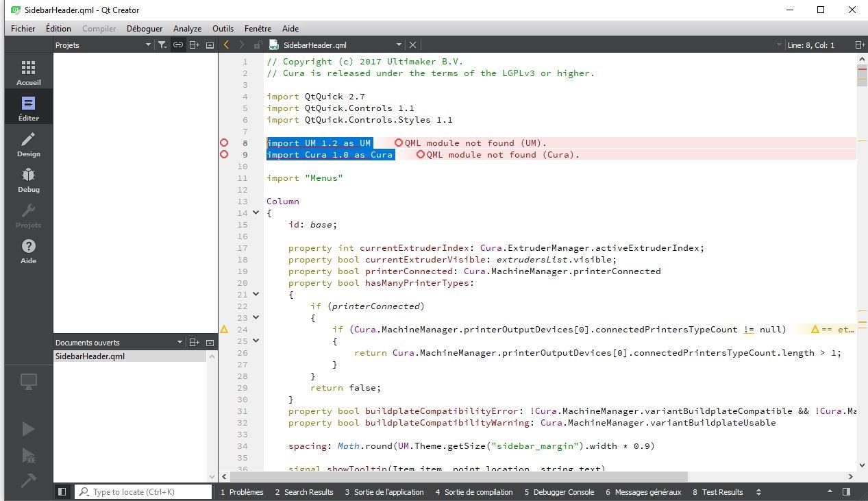Show the Sortie de compilation pane

[x=474, y=492]
